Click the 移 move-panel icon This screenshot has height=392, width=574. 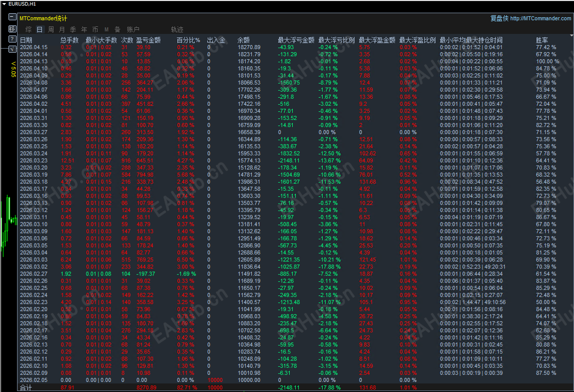pyautogui.click(x=12, y=28)
